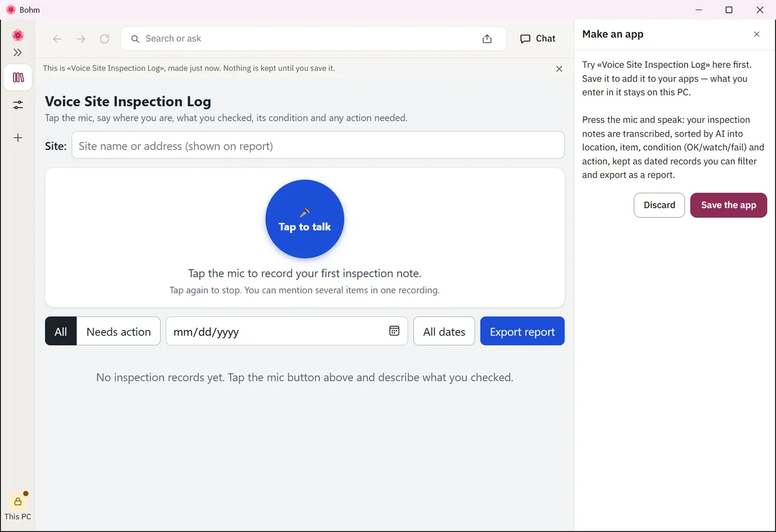Viewport: 776px width, 532px height.
Task: Click the mm/dd/yyyy date field
Action: tap(286, 331)
